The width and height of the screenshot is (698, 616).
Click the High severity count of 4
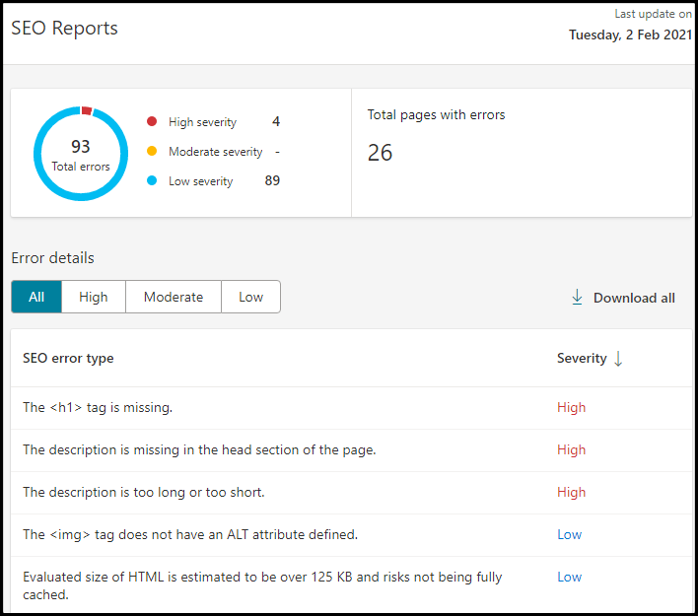[276, 122]
